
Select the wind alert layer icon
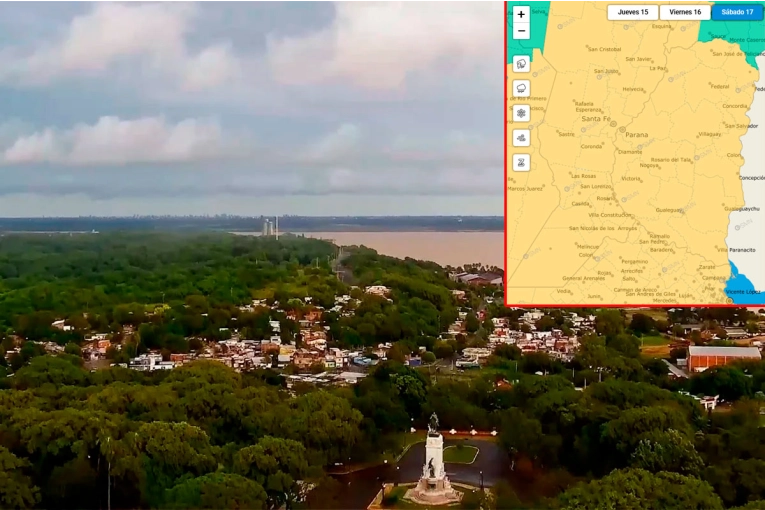coord(521,138)
